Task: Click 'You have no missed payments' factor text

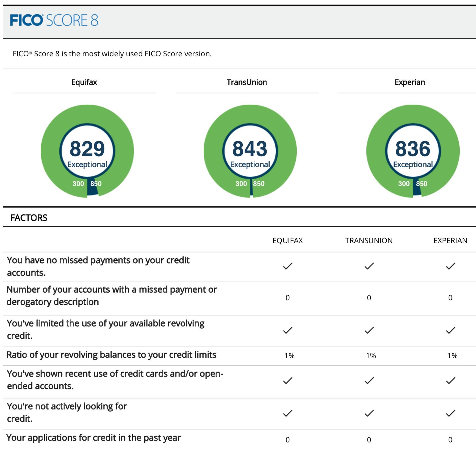Action: 98,266
